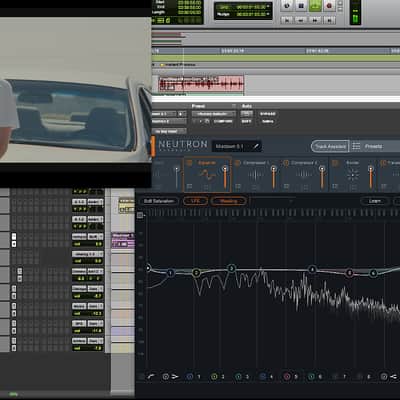Toggle band 2 power at EQ bottom row
The width and height of the screenshot is (400, 400).
click(214, 377)
